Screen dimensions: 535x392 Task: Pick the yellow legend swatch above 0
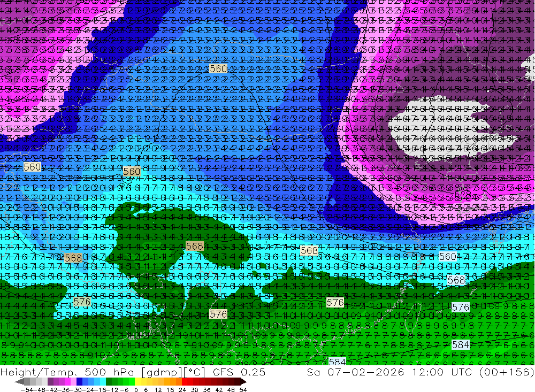(x=138, y=382)
